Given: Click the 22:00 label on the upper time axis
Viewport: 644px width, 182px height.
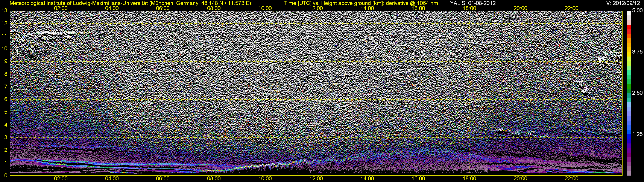Looking at the screenshot, I should click(571, 8).
